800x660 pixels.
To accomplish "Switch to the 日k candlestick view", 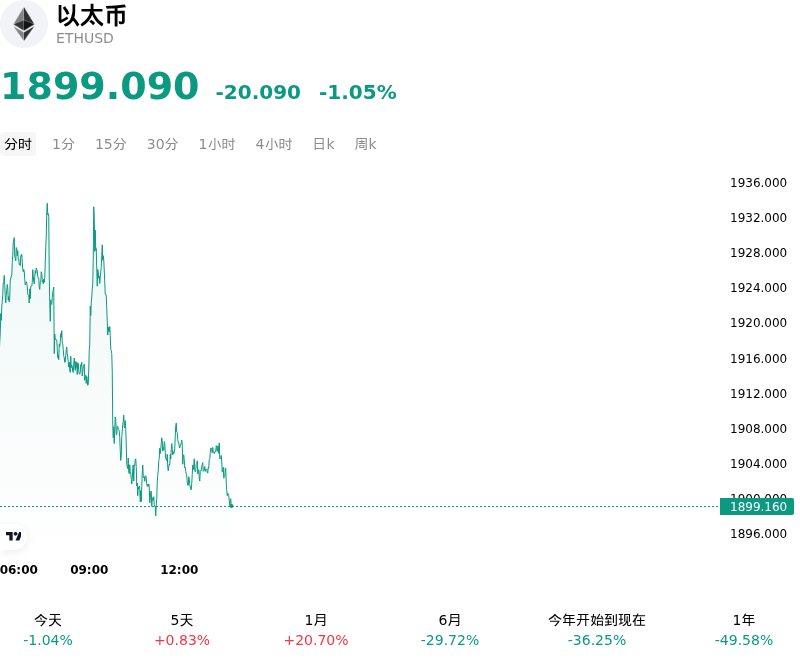I will (x=323, y=144).
